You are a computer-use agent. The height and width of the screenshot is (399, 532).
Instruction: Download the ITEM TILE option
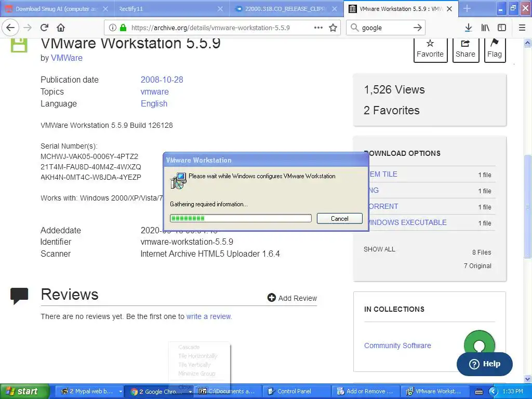383,175
